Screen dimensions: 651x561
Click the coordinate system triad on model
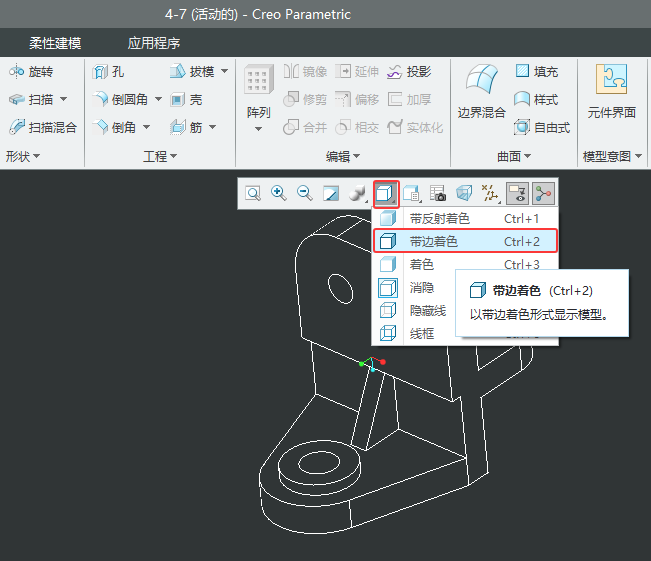click(372, 364)
